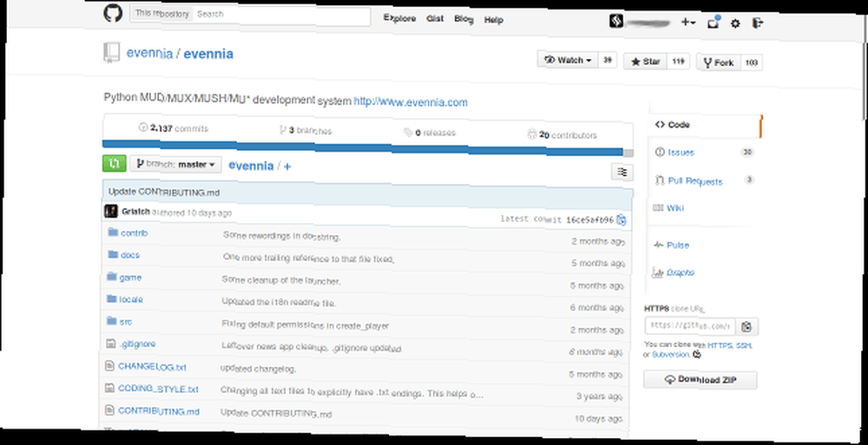This screenshot has width=868, height=445.
Task: Create new file with plus link
Action: [287, 166]
